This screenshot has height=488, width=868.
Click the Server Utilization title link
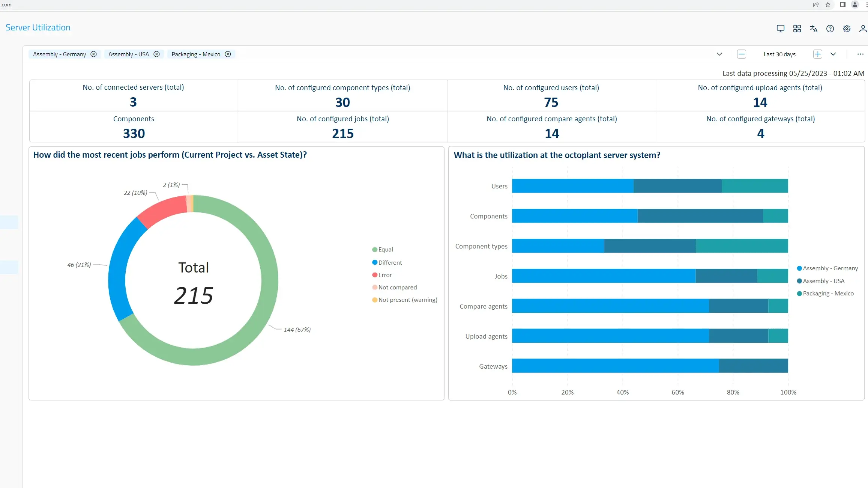click(38, 27)
